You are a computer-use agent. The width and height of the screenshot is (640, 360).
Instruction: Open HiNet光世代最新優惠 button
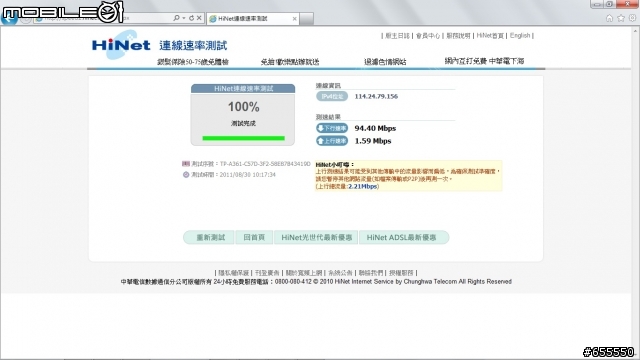tap(316, 238)
